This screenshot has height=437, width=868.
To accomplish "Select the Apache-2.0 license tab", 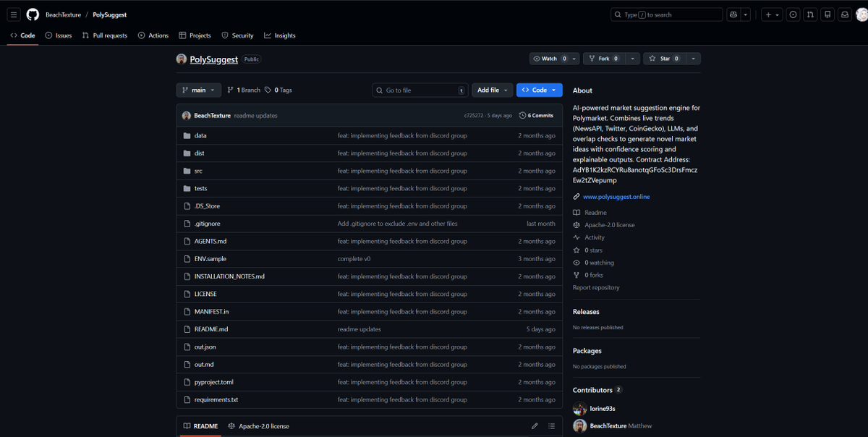I will click(258, 426).
